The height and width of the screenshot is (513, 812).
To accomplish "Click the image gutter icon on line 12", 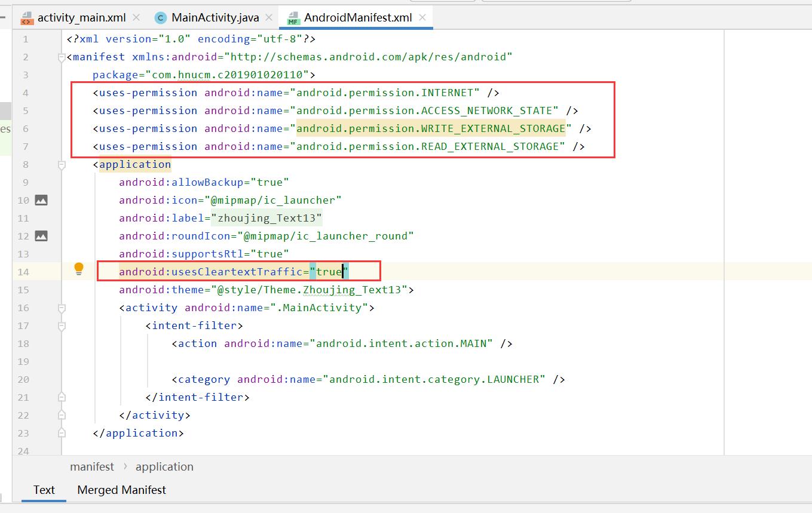I will pyautogui.click(x=41, y=236).
